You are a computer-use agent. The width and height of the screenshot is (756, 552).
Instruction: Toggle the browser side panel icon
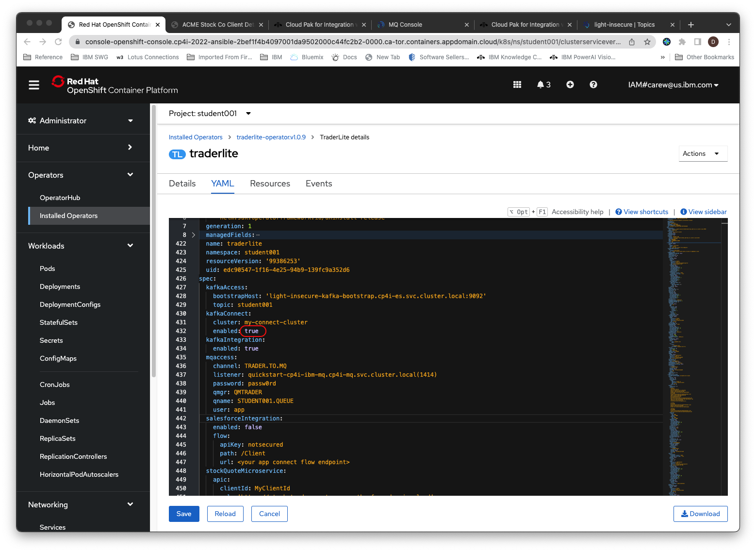[x=698, y=42]
